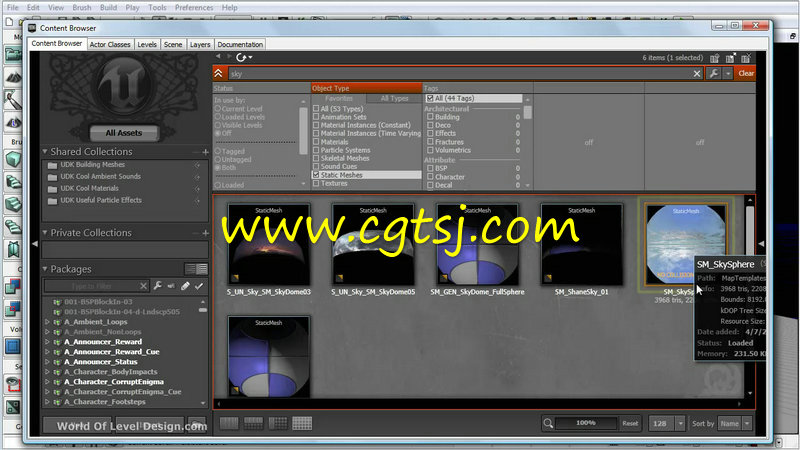
Task: Switch Packages view to list mode icon
Action: tap(190, 269)
